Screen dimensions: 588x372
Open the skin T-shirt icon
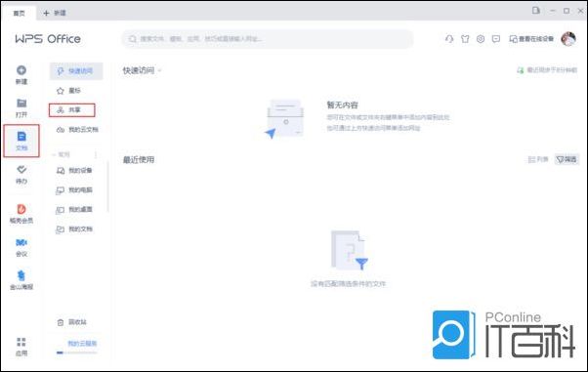pos(465,39)
